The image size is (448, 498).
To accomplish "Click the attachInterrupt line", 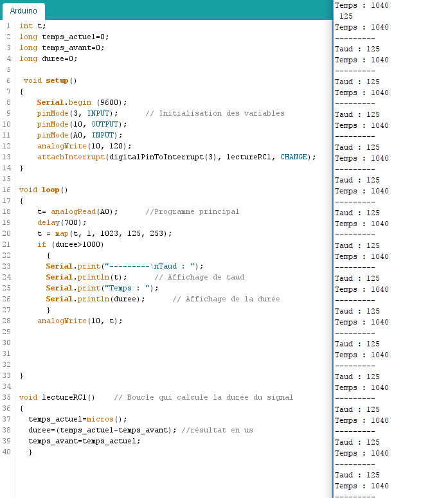I will (x=177, y=157).
